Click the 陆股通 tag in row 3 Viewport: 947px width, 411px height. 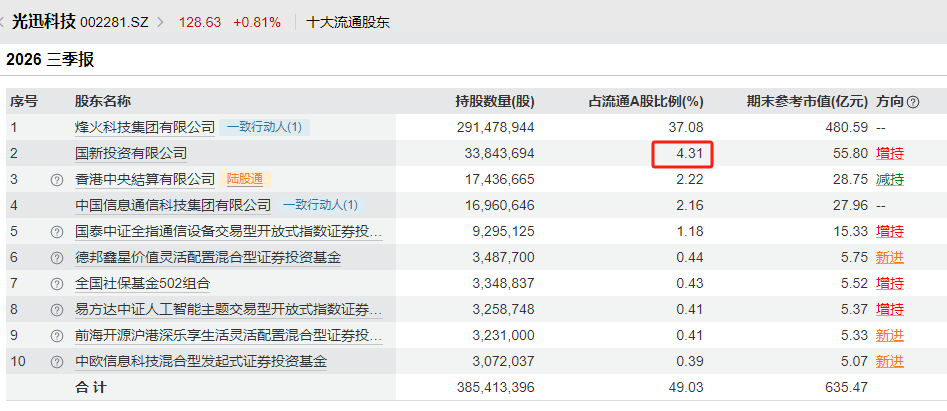(245, 179)
